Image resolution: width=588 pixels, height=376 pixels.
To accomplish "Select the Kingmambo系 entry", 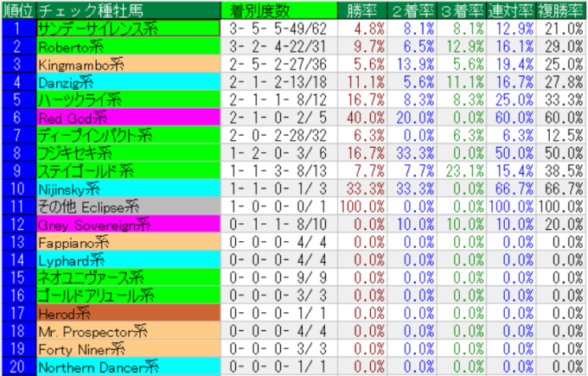I will (127, 64).
